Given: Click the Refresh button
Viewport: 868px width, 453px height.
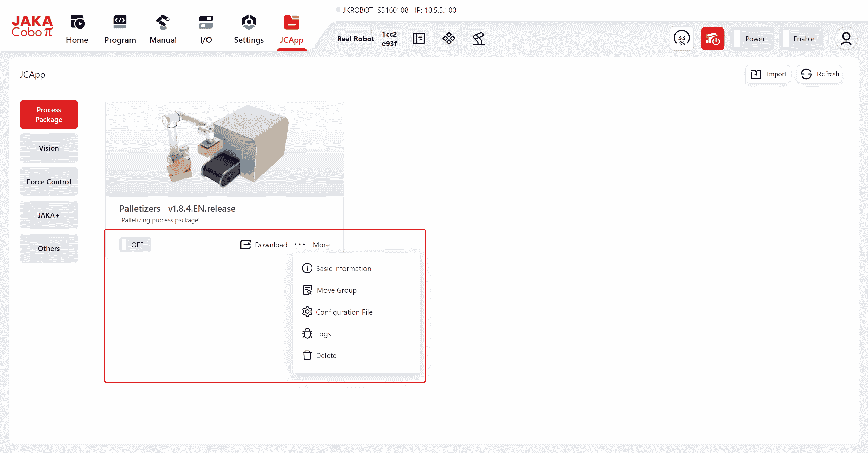Looking at the screenshot, I should pos(820,74).
